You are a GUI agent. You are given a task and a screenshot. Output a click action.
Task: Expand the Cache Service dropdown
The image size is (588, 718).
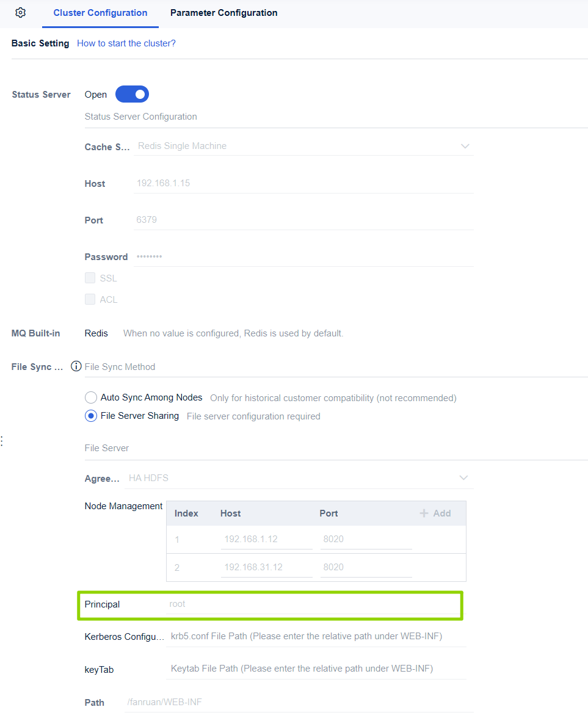(x=303, y=147)
